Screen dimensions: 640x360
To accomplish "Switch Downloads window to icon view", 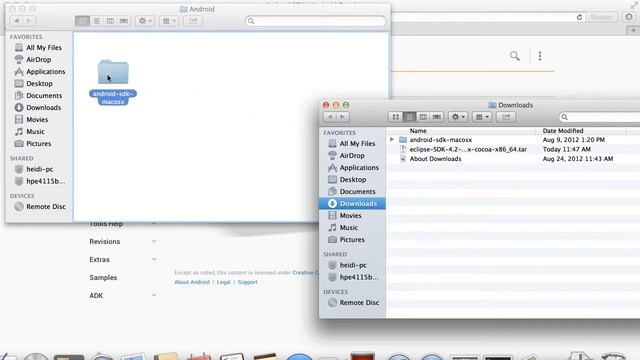I will [396, 117].
